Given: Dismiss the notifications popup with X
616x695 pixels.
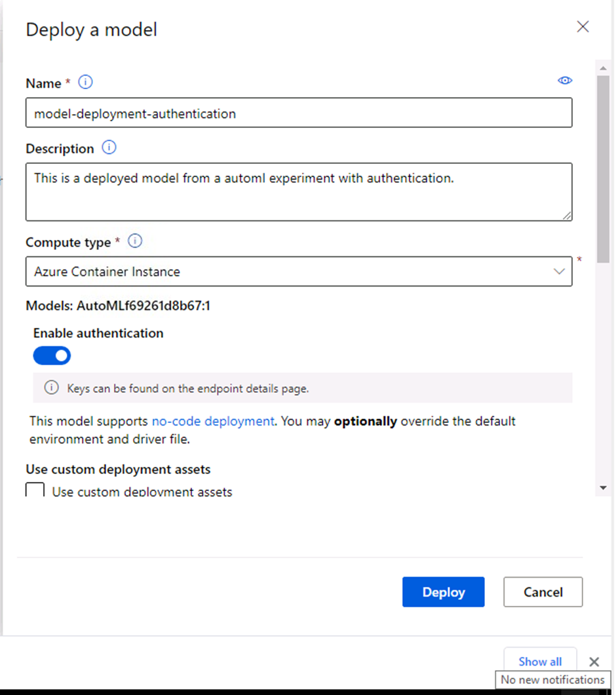Looking at the screenshot, I should 594,662.
